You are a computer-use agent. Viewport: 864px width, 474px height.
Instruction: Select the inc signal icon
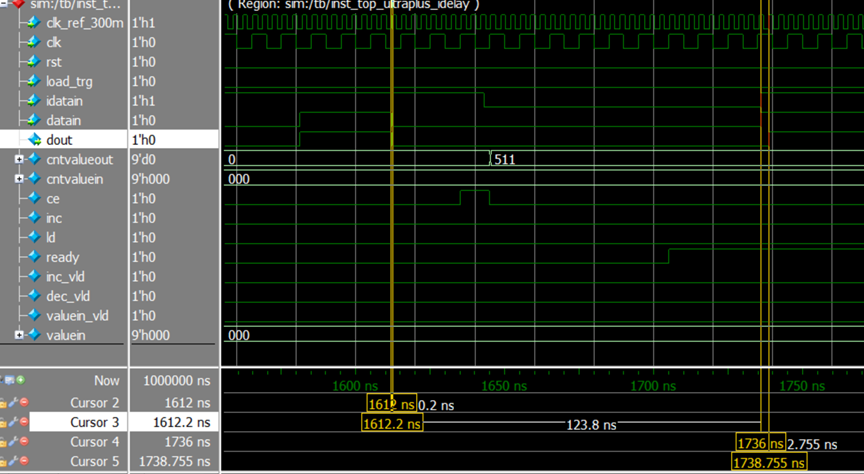pos(34,218)
